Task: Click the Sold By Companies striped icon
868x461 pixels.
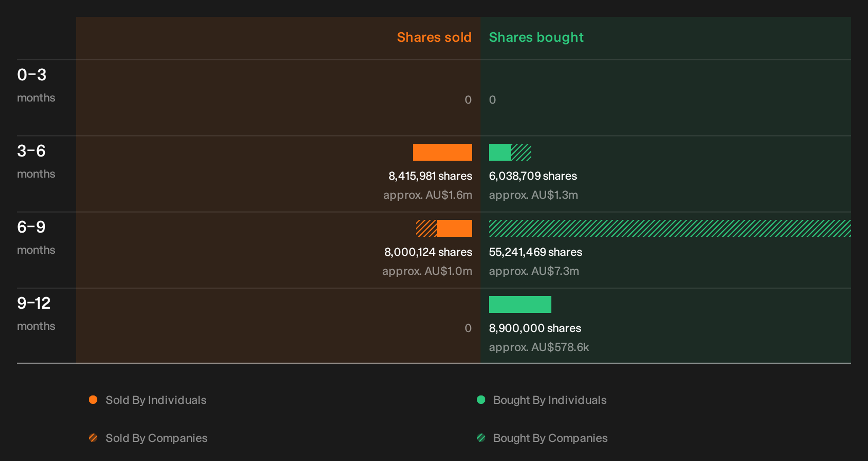Action: (x=93, y=438)
